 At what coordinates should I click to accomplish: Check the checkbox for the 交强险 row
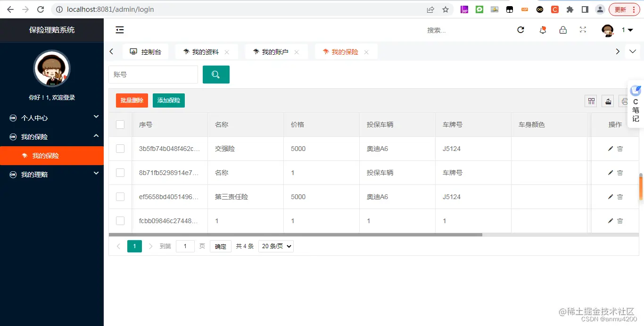tap(120, 149)
